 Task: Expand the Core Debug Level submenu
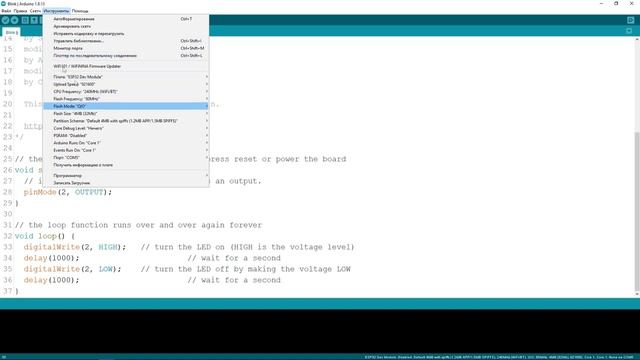point(126,128)
